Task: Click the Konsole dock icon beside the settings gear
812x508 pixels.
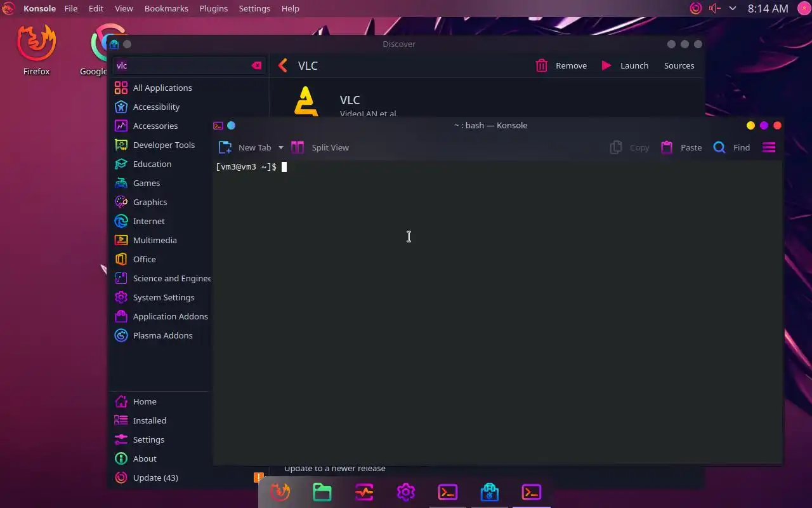Action: click(x=448, y=492)
